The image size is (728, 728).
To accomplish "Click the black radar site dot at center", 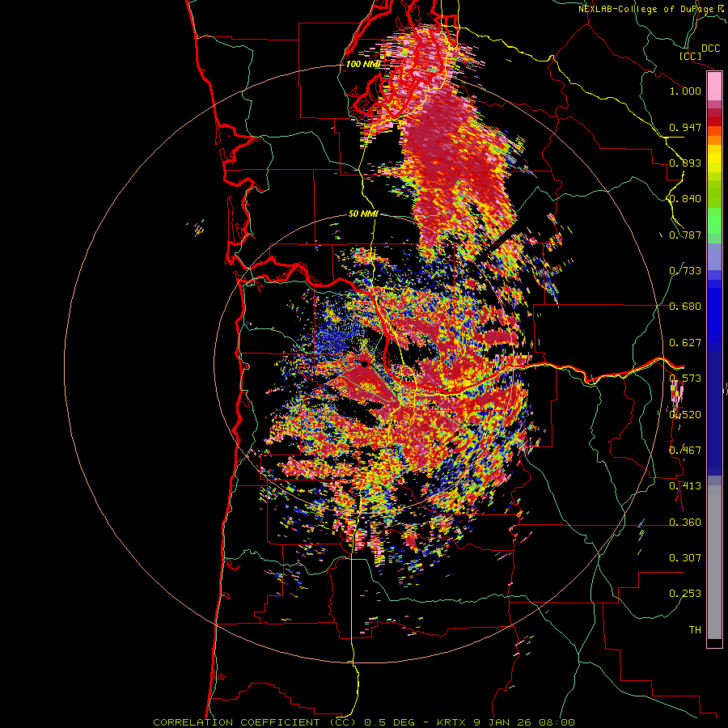I will click(364, 363).
